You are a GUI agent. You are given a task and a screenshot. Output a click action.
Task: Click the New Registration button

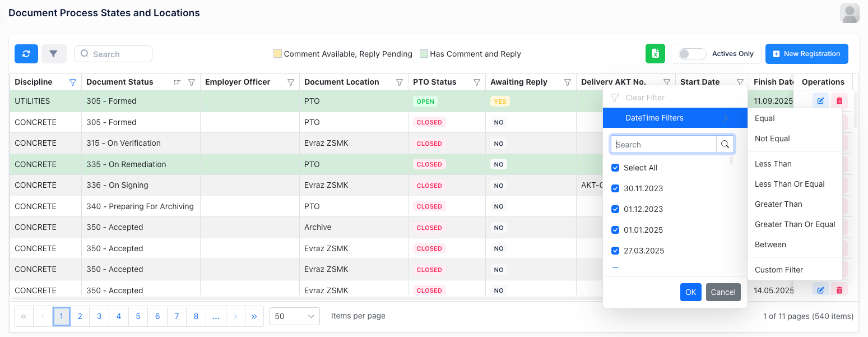tap(806, 54)
